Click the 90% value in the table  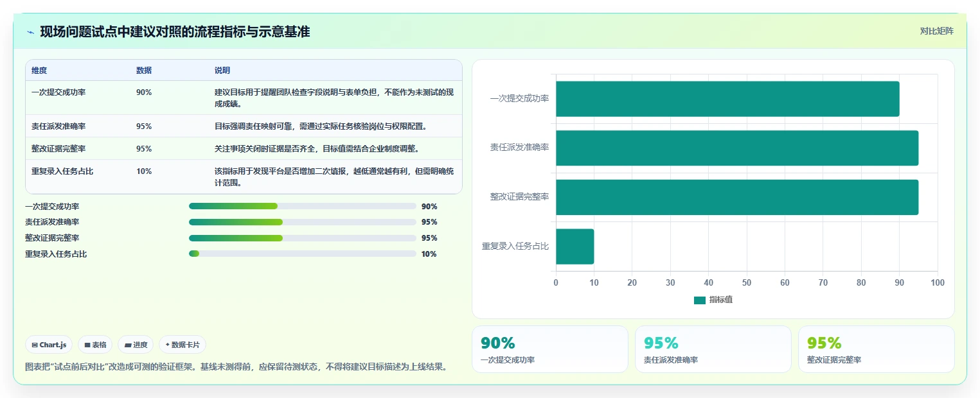point(144,92)
